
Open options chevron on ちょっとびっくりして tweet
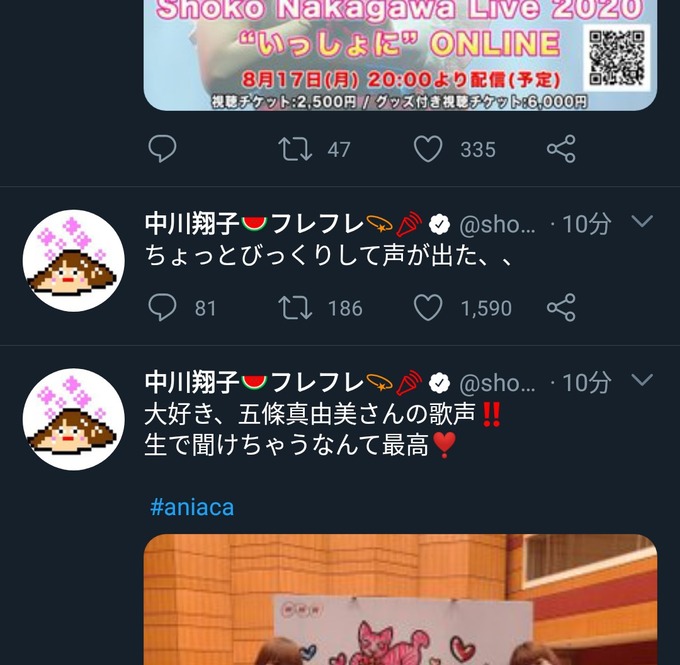click(642, 221)
